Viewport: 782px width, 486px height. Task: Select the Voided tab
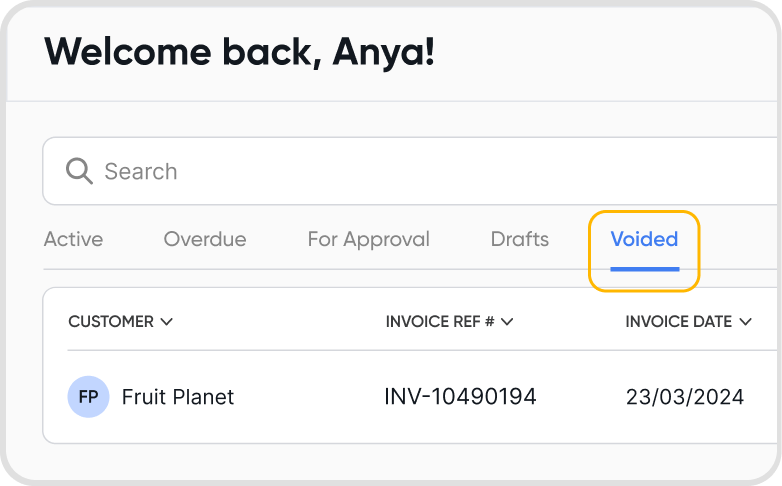(x=644, y=240)
